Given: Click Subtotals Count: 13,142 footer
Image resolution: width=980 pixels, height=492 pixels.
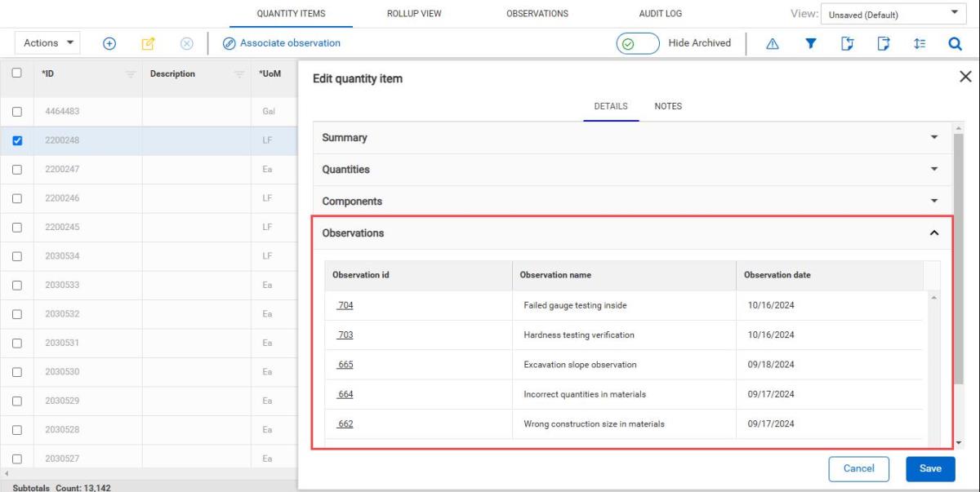Looking at the screenshot, I should pyautogui.click(x=61, y=488).
